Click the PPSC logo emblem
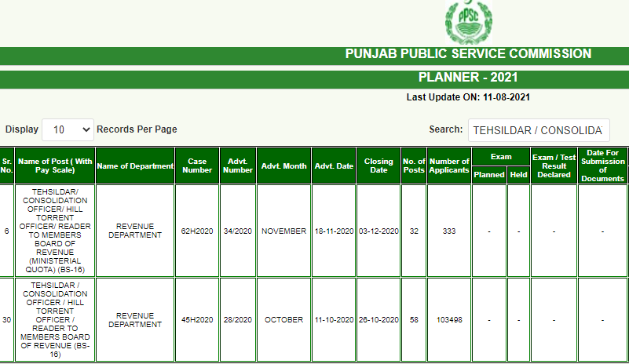Screen dimensions: 629x364 (469, 22)
